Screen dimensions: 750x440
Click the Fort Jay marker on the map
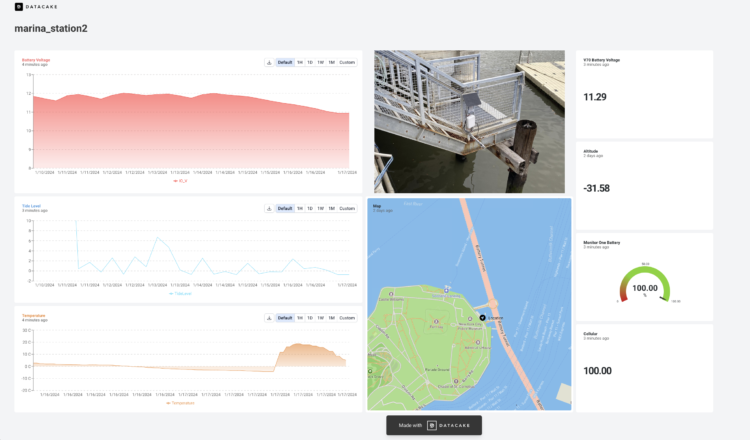[436, 321]
